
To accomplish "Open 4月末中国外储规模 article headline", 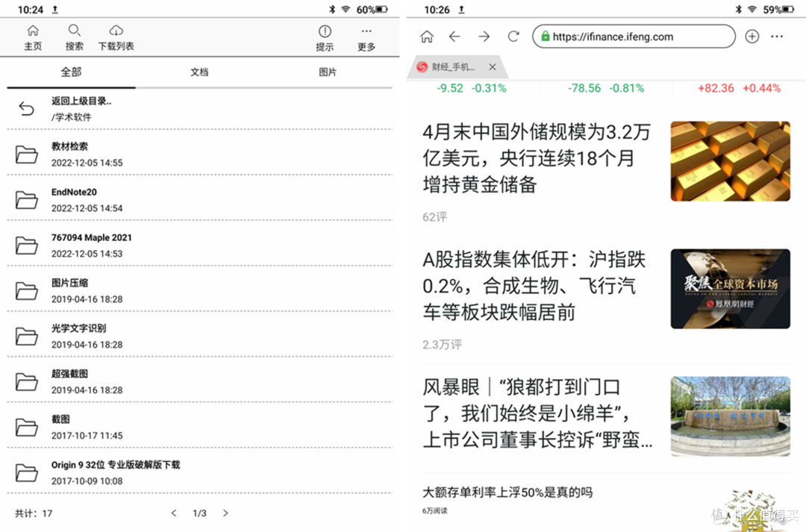I will [x=537, y=158].
